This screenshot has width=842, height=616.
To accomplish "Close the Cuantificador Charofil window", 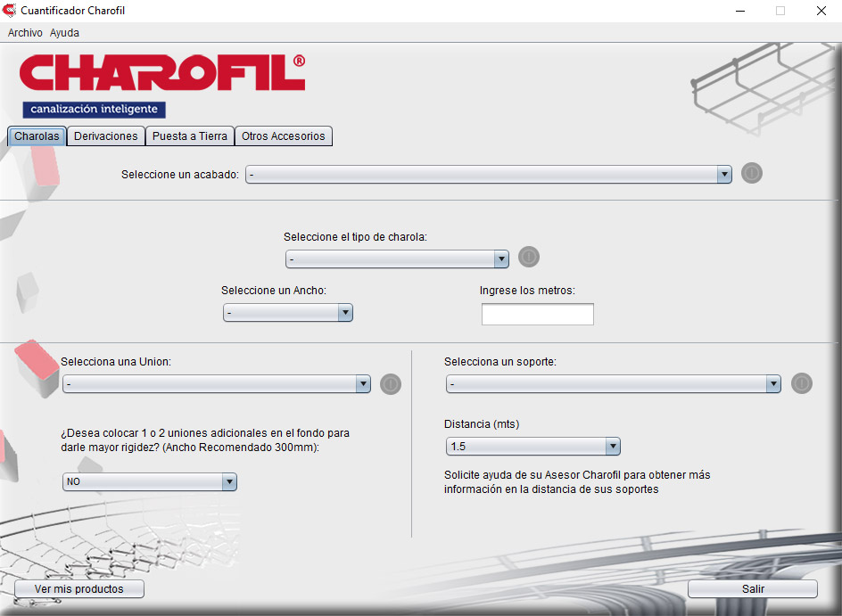I will 821,11.
